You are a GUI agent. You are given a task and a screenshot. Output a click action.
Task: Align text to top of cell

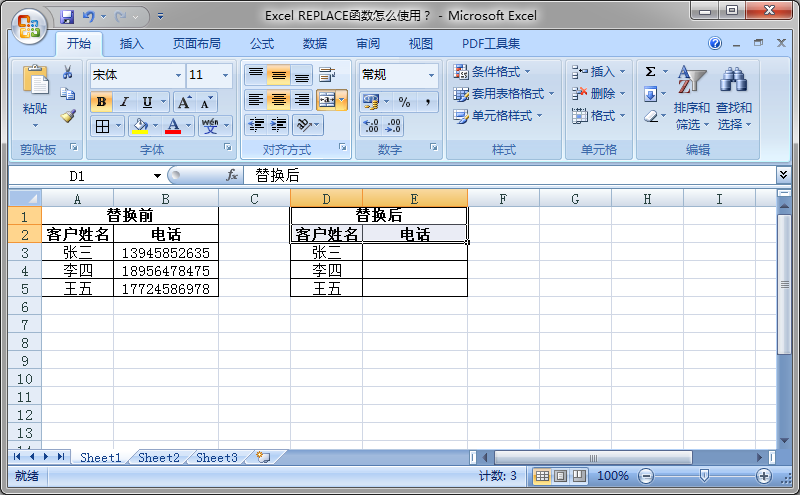point(256,75)
